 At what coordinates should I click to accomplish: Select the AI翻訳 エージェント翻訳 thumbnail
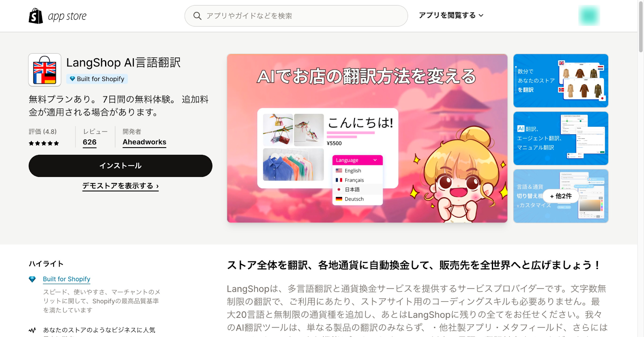pos(561,138)
